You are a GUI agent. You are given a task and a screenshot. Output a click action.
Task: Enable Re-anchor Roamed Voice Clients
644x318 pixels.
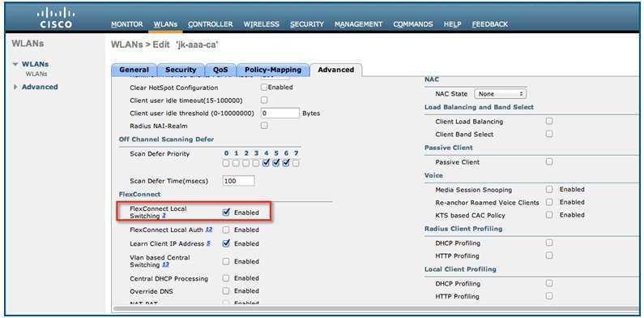click(x=549, y=202)
